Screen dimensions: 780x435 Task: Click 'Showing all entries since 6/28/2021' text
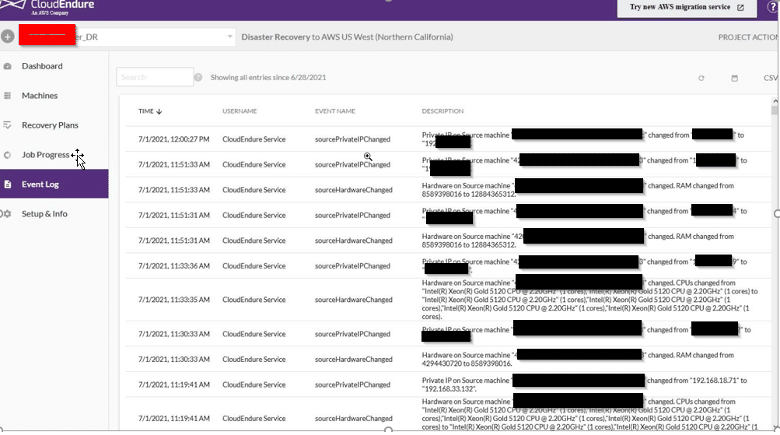(x=268, y=77)
